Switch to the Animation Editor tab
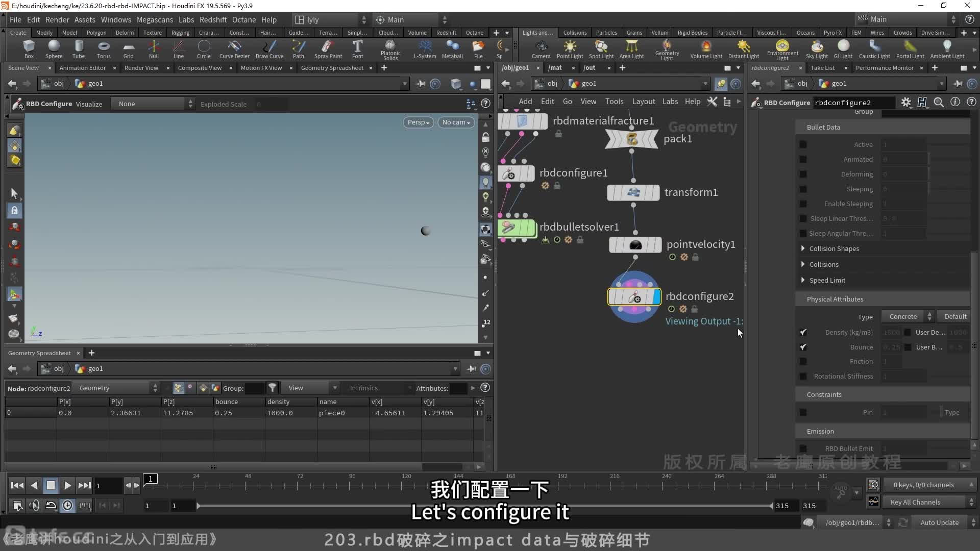Viewport: 980px width, 551px height. click(83, 68)
